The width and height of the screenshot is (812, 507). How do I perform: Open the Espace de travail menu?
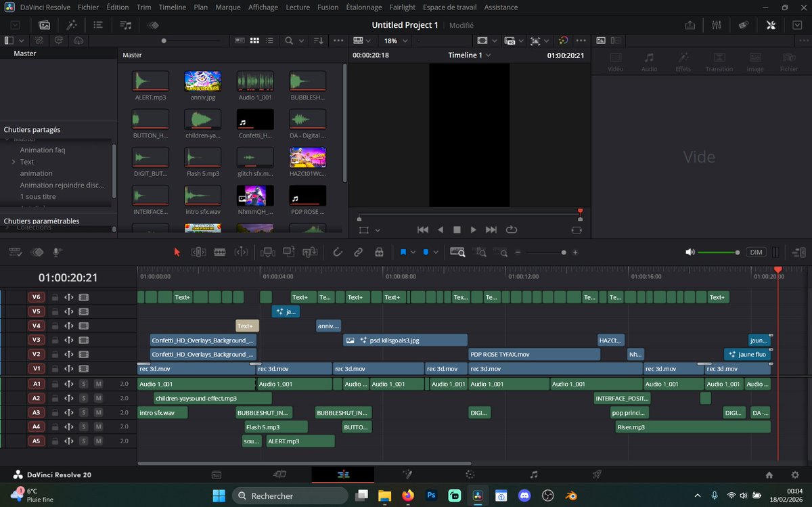click(450, 7)
